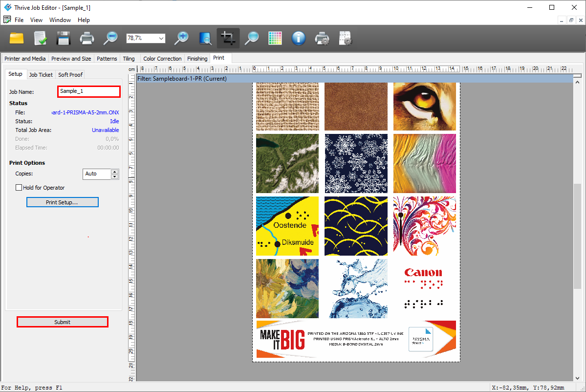Image resolution: width=586 pixels, height=392 pixels.
Task: Click the blue page zoom-to-fit icon
Action: click(x=205, y=38)
